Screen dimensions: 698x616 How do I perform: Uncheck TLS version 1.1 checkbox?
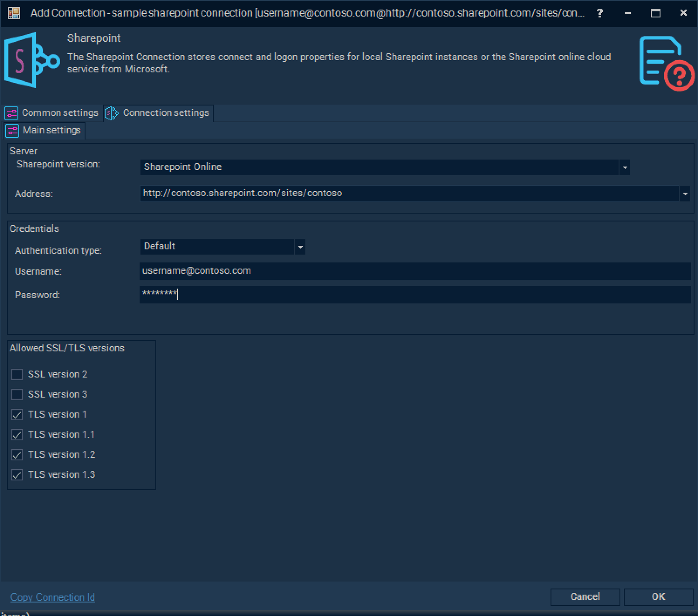[17, 435]
